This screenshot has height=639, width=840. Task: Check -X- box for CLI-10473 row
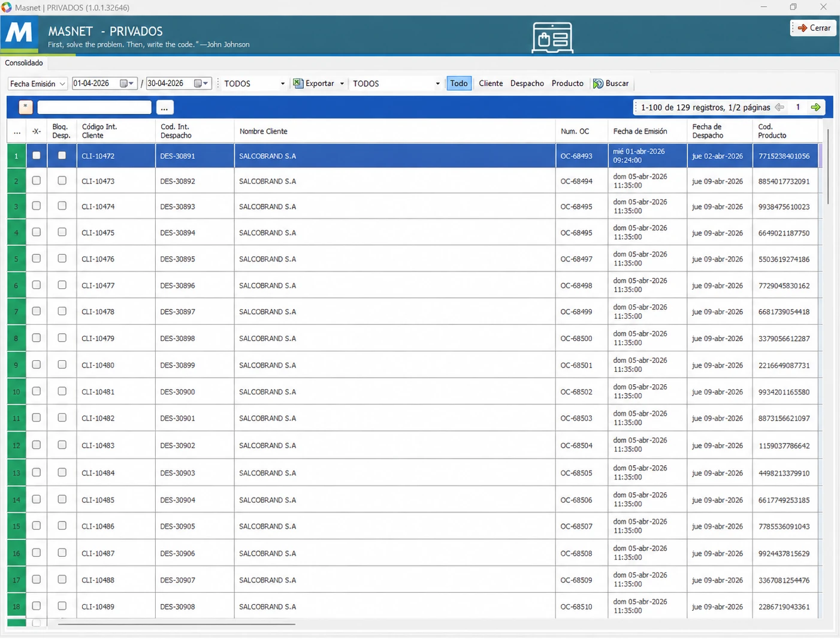coord(37,180)
